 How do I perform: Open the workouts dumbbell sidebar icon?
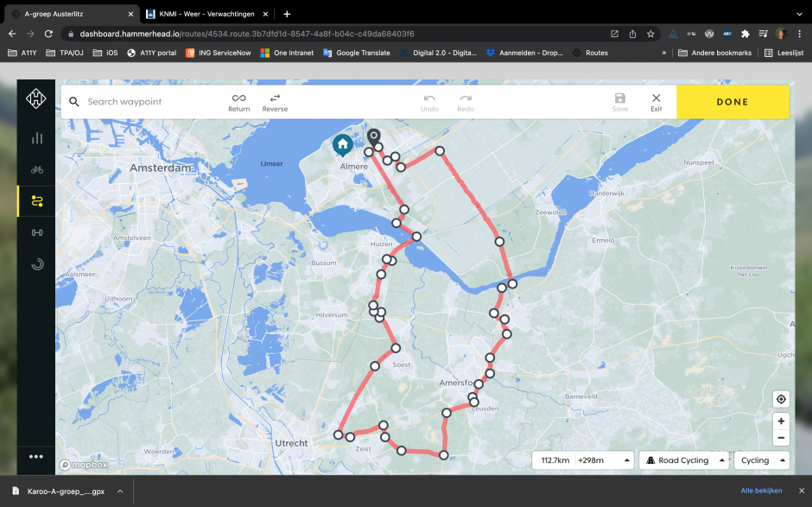[36, 232]
